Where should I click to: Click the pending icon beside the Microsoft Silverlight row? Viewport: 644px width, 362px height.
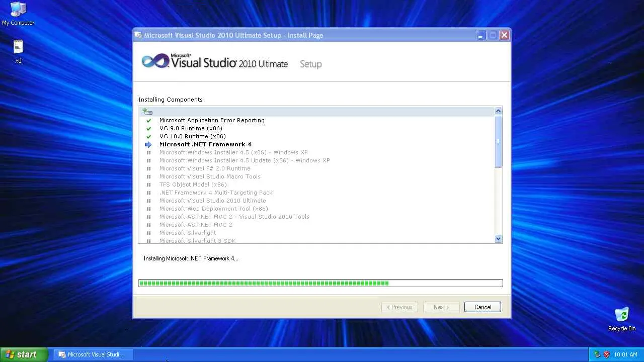[x=148, y=233]
